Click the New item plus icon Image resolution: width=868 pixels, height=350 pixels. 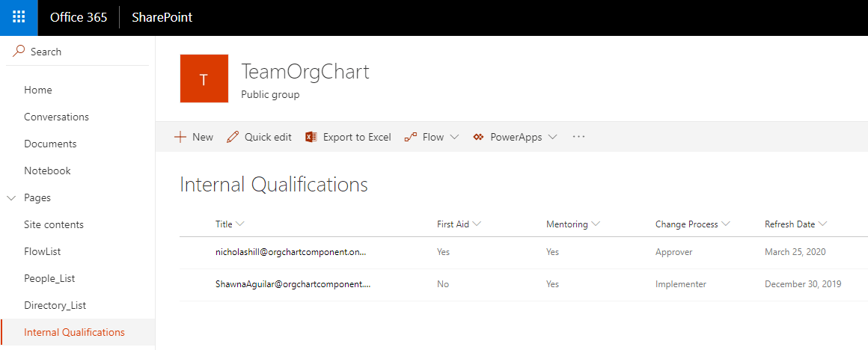pyautogui.click(x=180, y=137)
